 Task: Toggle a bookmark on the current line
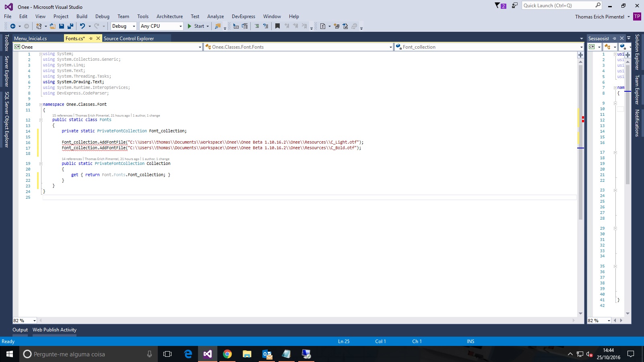pos(277,26)
